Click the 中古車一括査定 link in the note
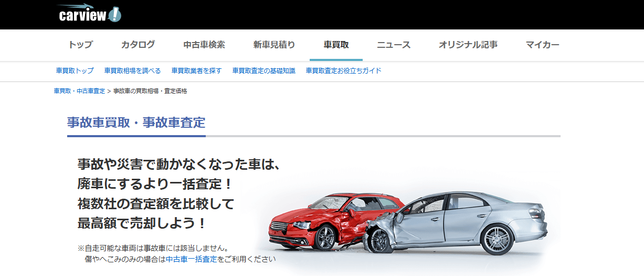Viewport: 644px width, 276px height. click(191, 259)
